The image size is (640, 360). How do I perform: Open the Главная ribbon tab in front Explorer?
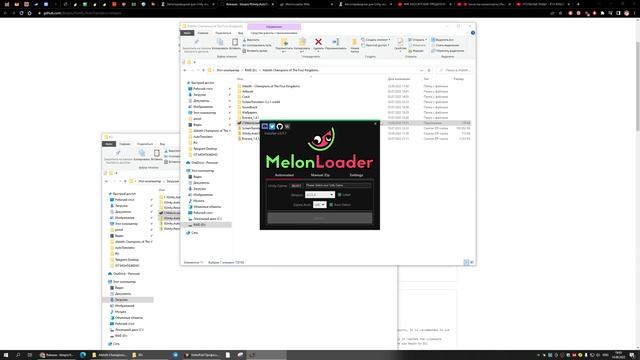coord(203,33)
